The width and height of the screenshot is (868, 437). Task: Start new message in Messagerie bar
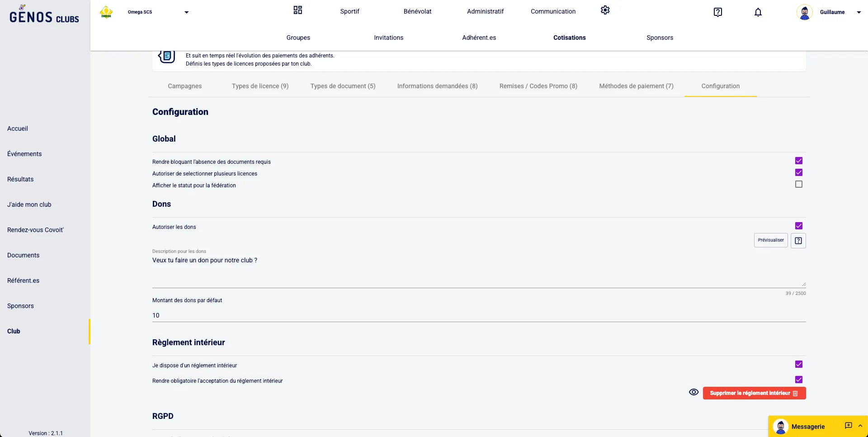(x=848, y=426)
